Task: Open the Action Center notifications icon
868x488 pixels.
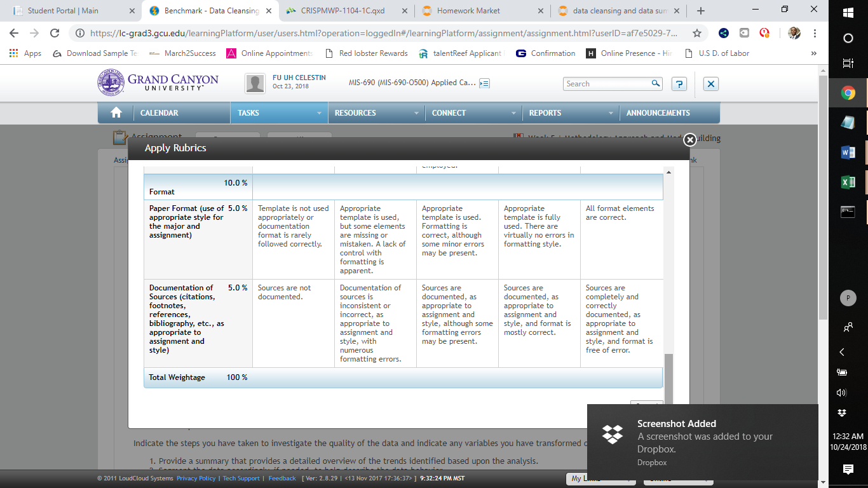Action: point(848,470)
